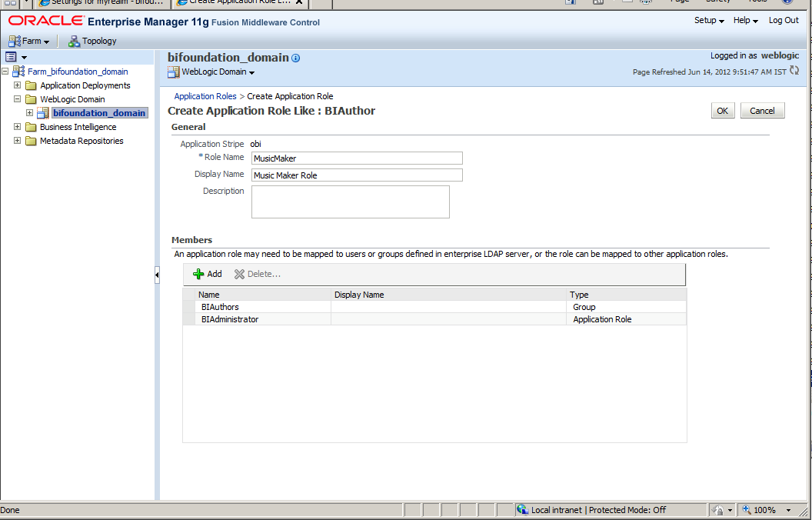The width and height of the screenshot is (812, 520).
Task: Open the Farm menu in the toolbar
Action: (29, 40)
